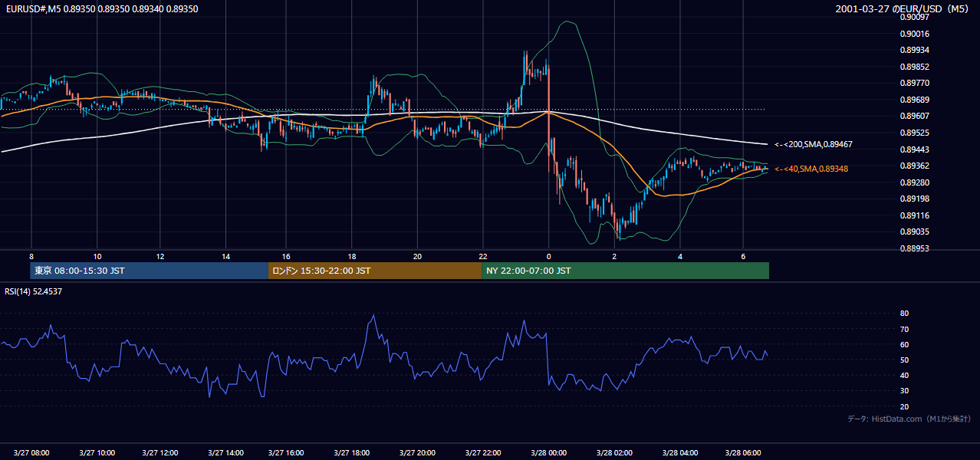Click hour label 10 under the price chart
Image resolution: width=980 pixels, height=460 pixels.
pyautogui.click(x=97, y=256)
